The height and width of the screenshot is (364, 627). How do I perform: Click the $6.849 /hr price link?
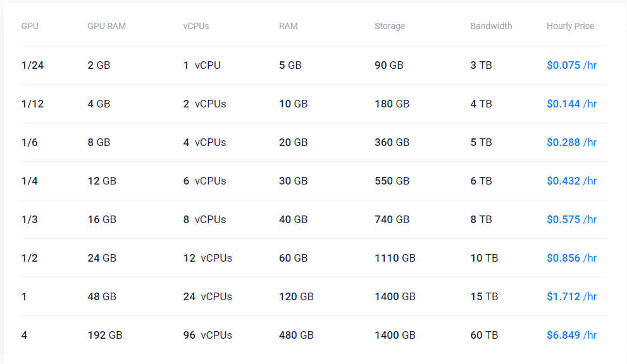click(x=571, y=335)
